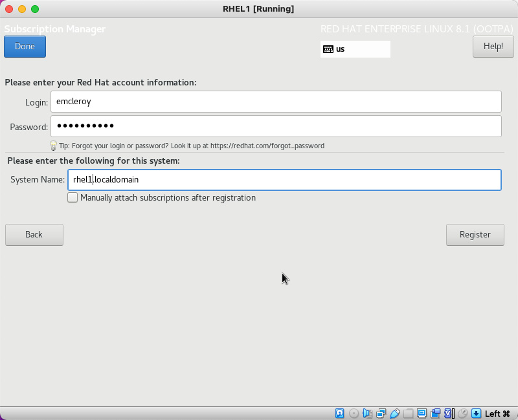Click the System Name input field
Screen dimensions: 518x420
284,180
